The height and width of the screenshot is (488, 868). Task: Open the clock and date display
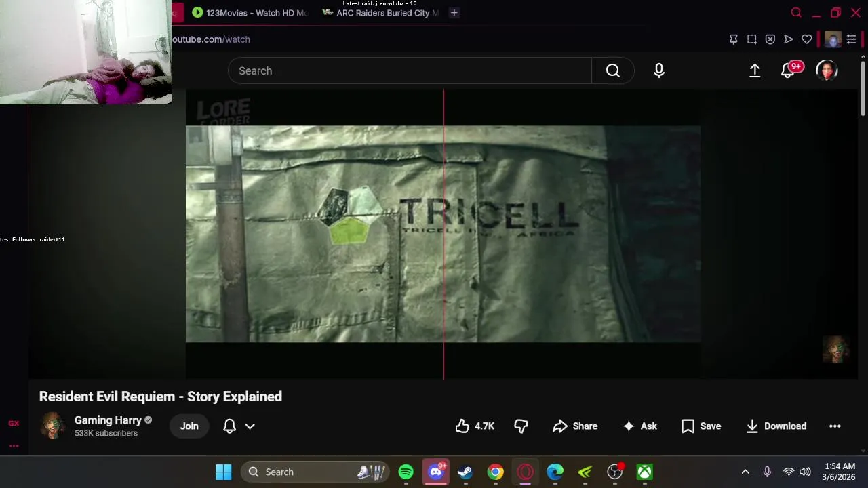pyautogui.click(x=840, y=472)
